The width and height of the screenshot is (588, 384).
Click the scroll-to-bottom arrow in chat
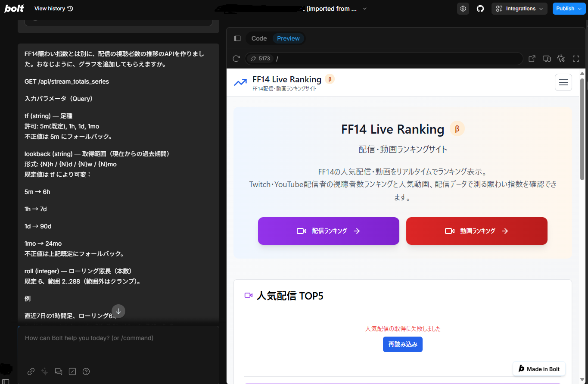[118, 311]
